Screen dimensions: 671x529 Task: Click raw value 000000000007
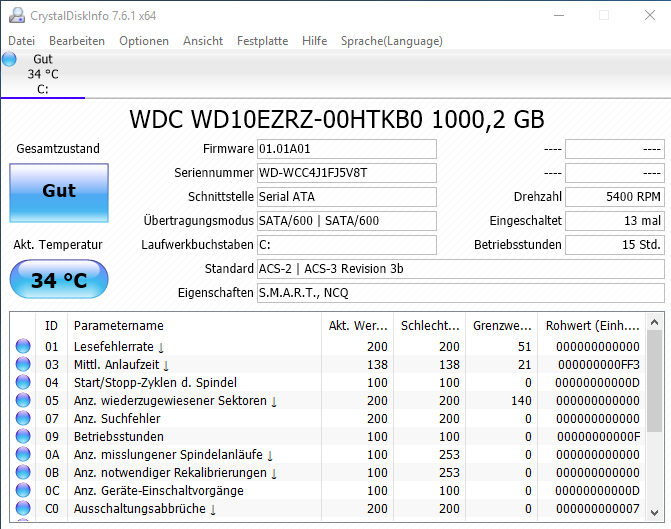(x=598, y=508)
